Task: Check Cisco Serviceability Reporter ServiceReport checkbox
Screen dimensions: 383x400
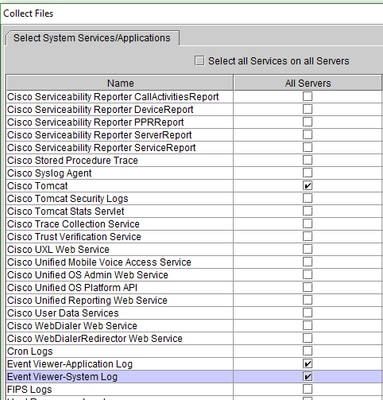Action: 308,147
